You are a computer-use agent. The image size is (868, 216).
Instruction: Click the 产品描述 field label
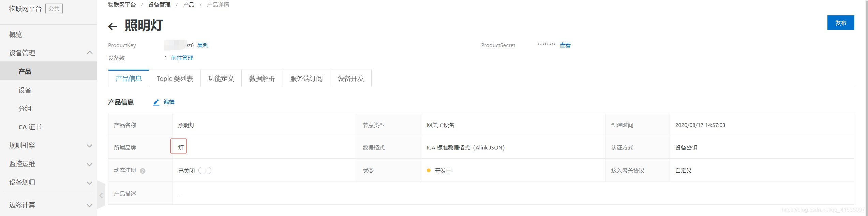click(x=125, y=194)
